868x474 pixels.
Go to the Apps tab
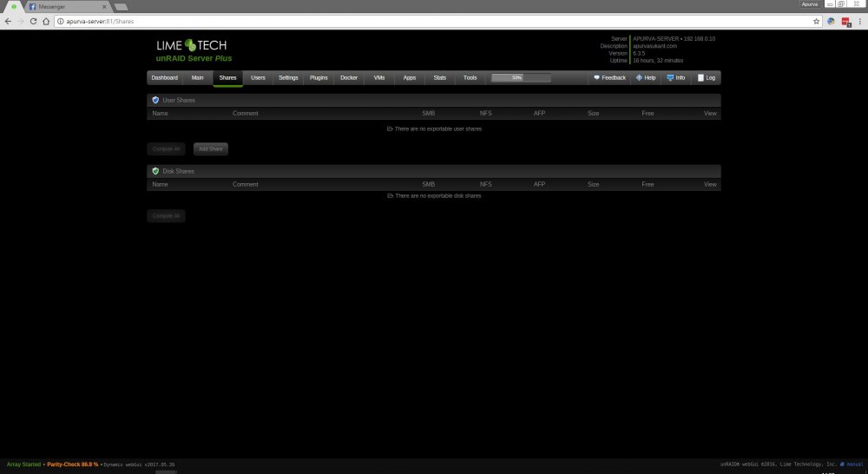coord(410,78)
